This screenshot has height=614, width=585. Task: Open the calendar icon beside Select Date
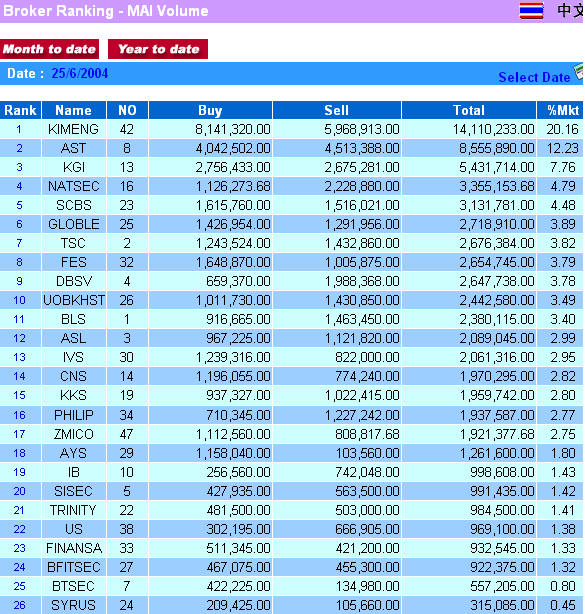[x=579, y=72]
